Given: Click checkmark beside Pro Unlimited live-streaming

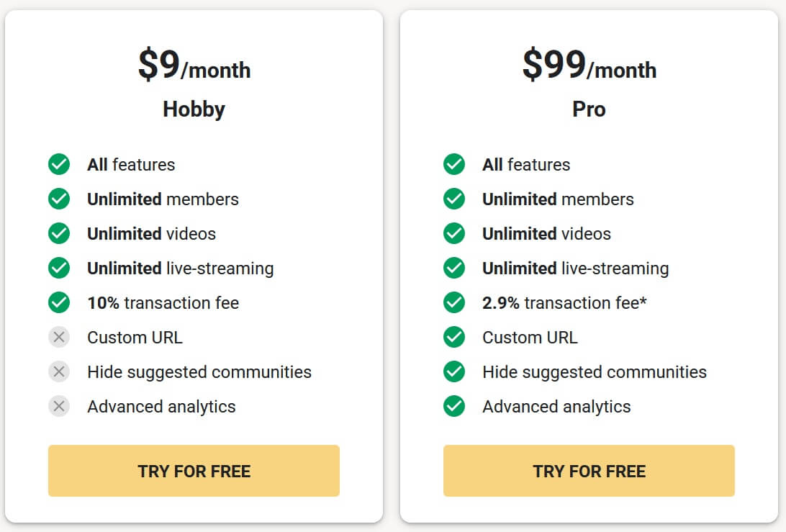Looking at the screenshot, I should tap(454, 269).
